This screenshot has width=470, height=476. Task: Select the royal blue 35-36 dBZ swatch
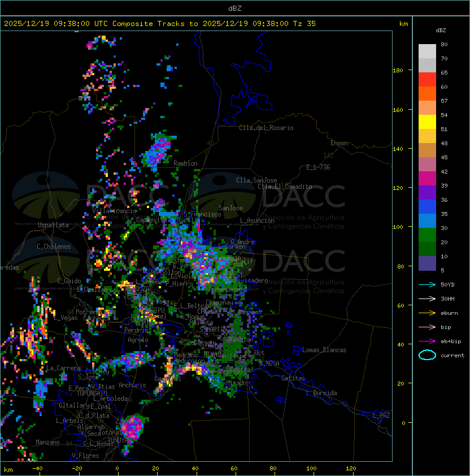(427, 207)
